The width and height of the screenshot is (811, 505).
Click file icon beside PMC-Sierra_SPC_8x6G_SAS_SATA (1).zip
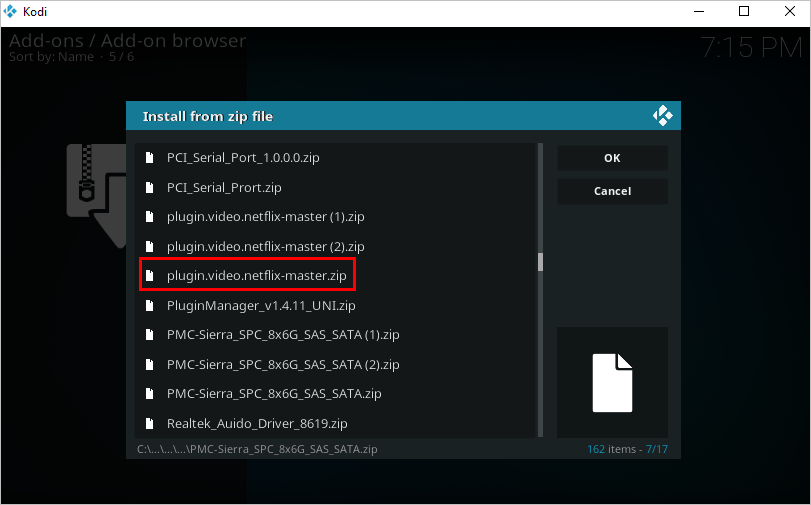pyautogui.click(x=149, y=335)
